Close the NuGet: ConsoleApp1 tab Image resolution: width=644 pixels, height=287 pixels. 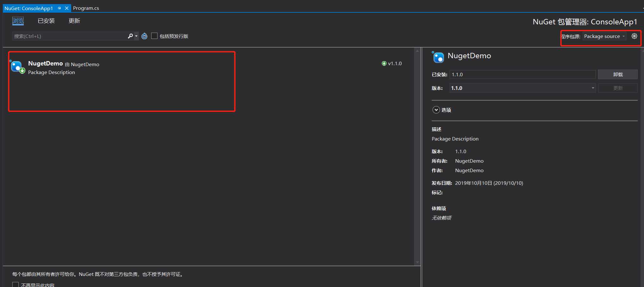[67, 8]
